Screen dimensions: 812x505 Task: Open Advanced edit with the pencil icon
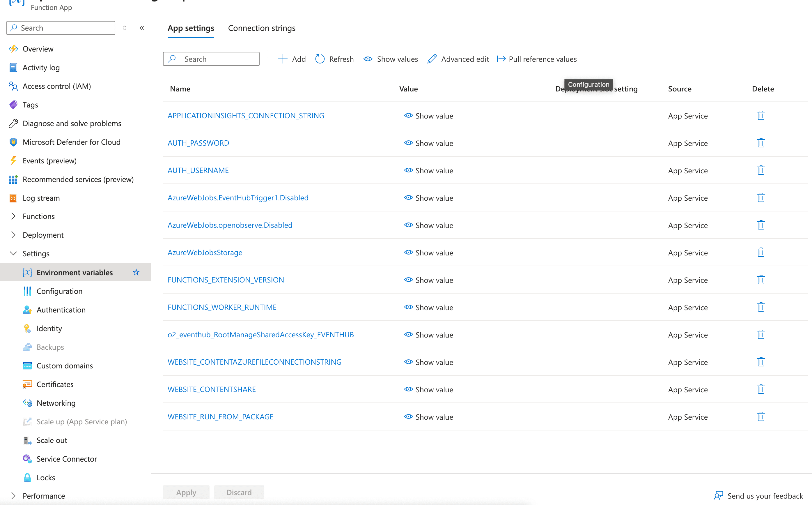[432, 59]
